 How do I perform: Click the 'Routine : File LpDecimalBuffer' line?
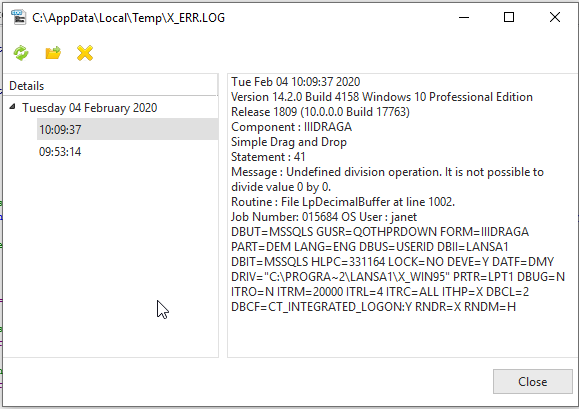pyautogui.click(x=343, y=202)
